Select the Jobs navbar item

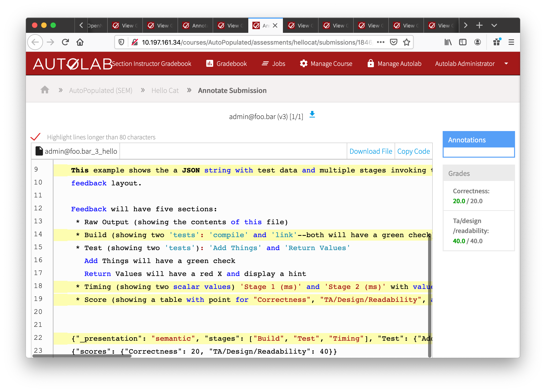click(x=273, y=64)
